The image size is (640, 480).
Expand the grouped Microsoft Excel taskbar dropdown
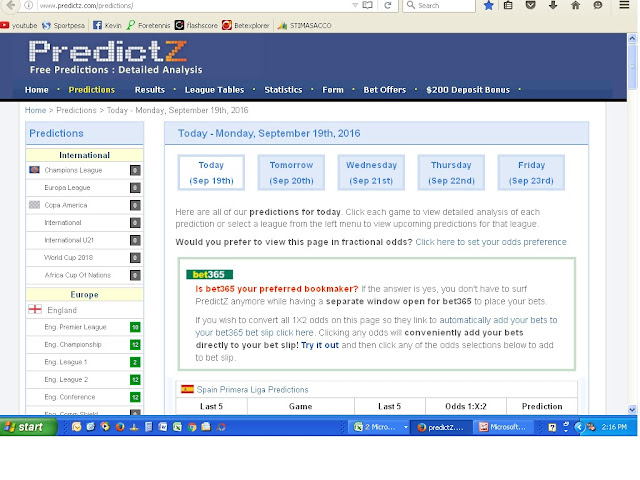tap(406, 427)
